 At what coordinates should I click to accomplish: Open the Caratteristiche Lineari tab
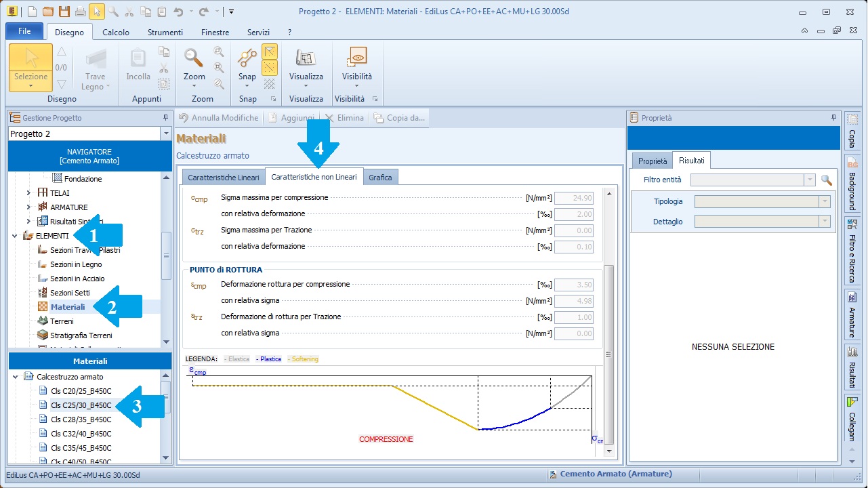click(x=223, y=178)
